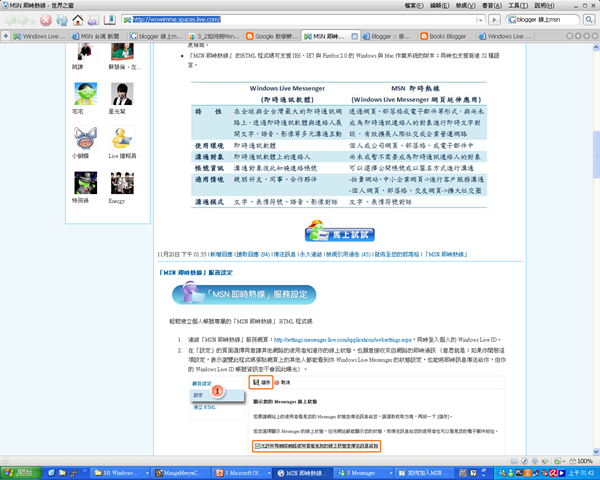Click the Live 播報員 duck avatar
This screenshot has height=480, width=600.
[122, 138]
